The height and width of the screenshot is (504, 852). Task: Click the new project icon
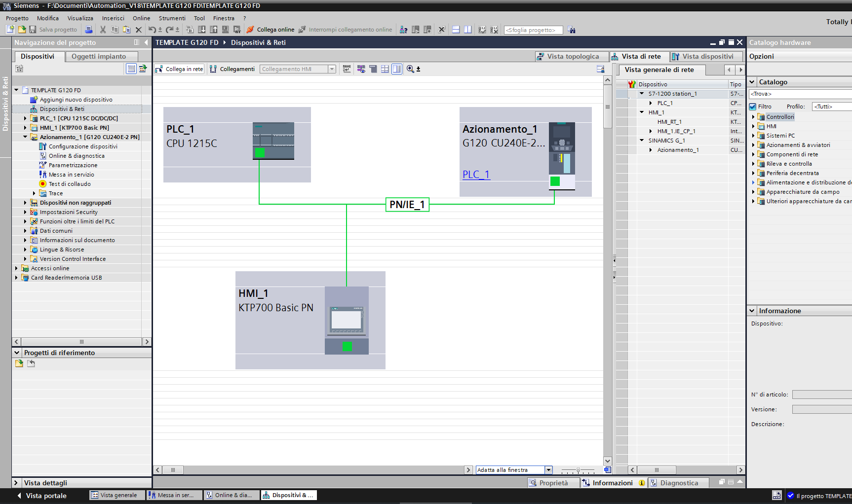point(10,30)
